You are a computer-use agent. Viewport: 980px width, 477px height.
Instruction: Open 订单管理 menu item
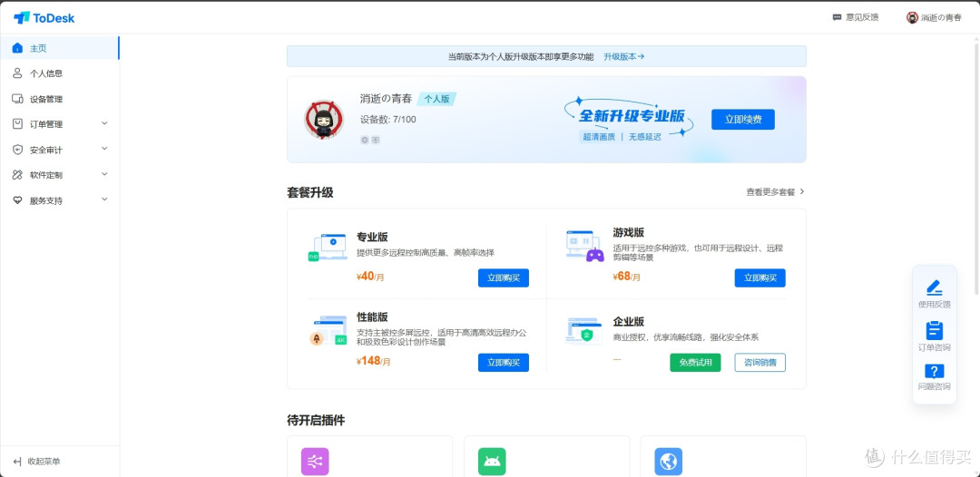point(59,123)
